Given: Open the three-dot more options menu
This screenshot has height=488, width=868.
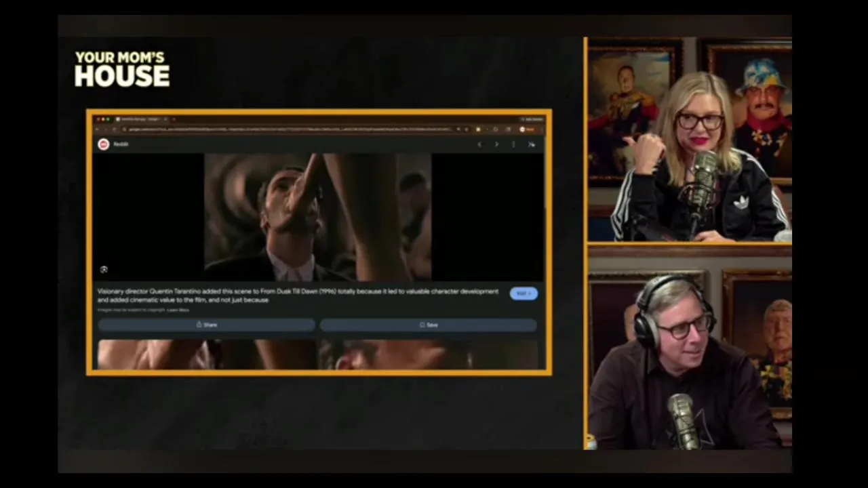Looking at the screenshot, I should click(x=513, y=144).
